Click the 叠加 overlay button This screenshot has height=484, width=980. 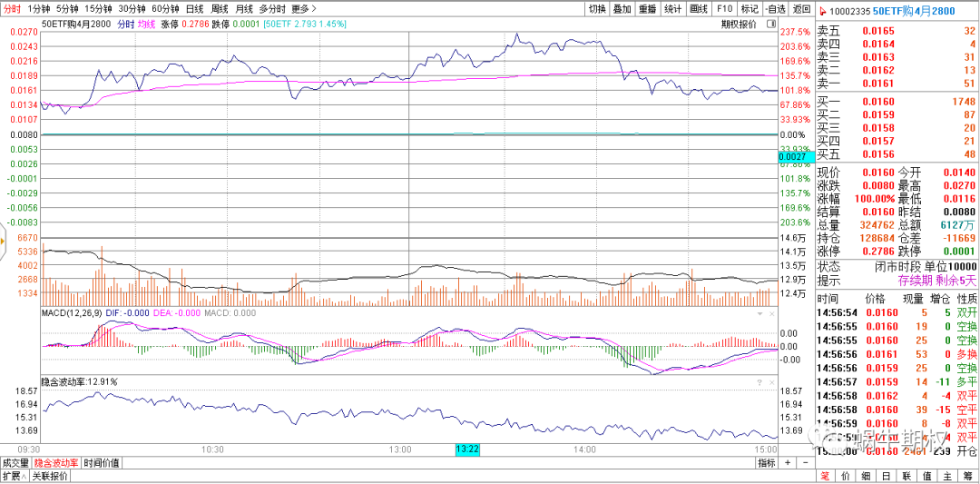pyautogui.click(x=622, y=9)
